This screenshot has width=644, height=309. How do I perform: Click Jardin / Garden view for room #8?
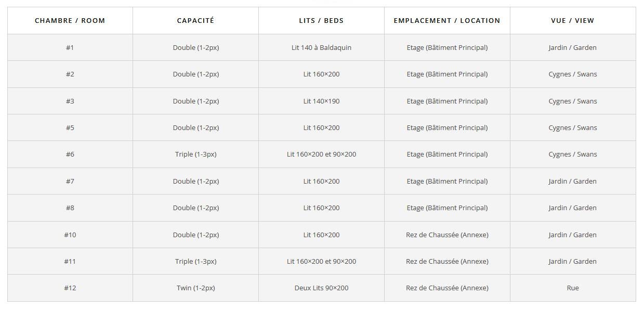(x=572, y=208)
